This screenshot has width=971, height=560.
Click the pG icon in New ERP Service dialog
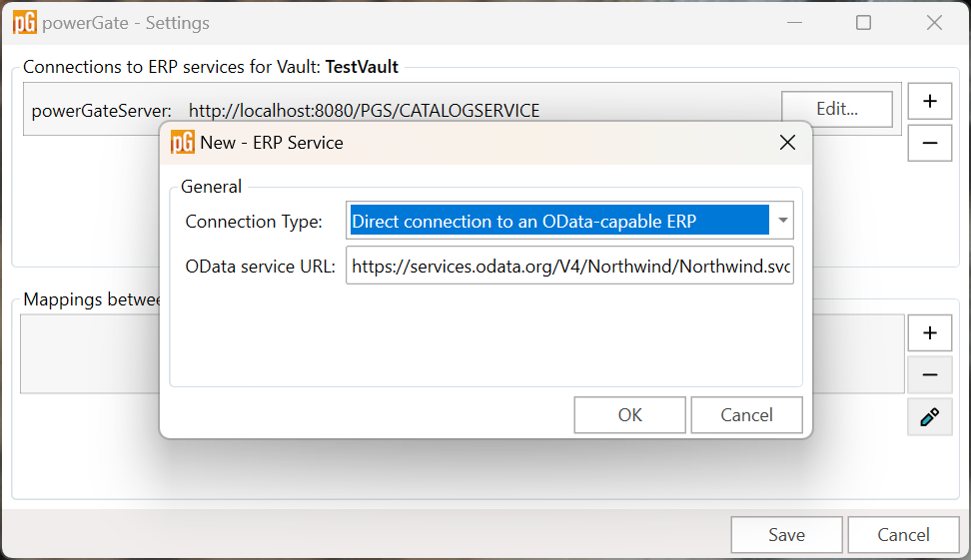(x=183, y=143)
